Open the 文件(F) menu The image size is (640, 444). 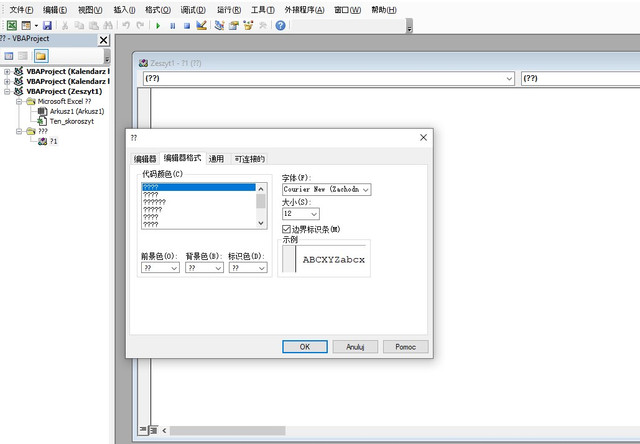(21, 10)
